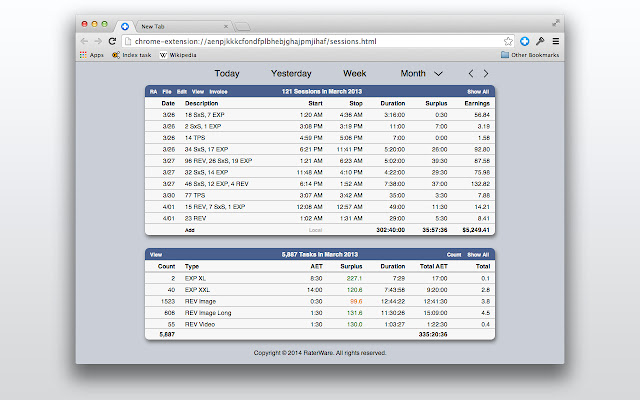Image resolution: width=640 pixels, height=400 pixels.
Task: Switch to the Today view
Action: click(x=227, y=73)
